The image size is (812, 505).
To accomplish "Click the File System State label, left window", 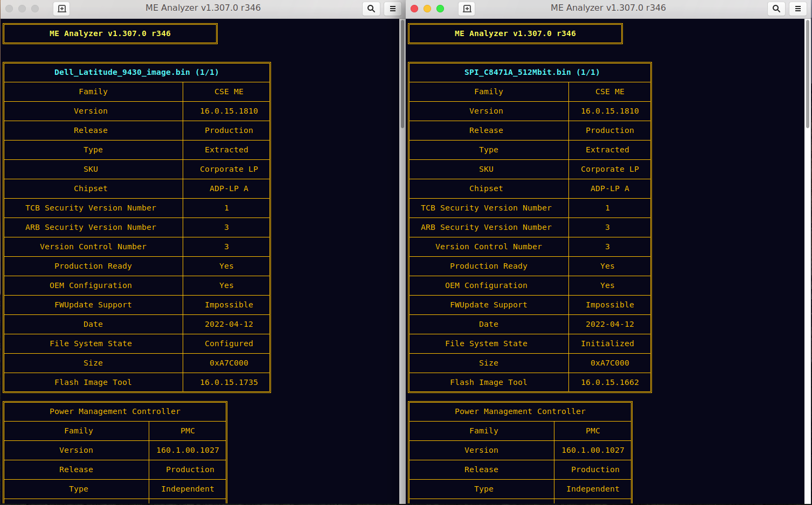I will click(91, 343).
